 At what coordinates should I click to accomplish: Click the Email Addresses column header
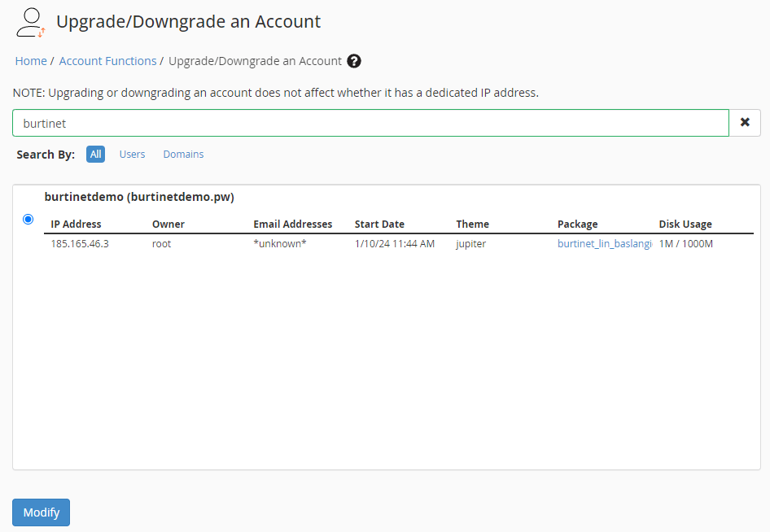293,225
